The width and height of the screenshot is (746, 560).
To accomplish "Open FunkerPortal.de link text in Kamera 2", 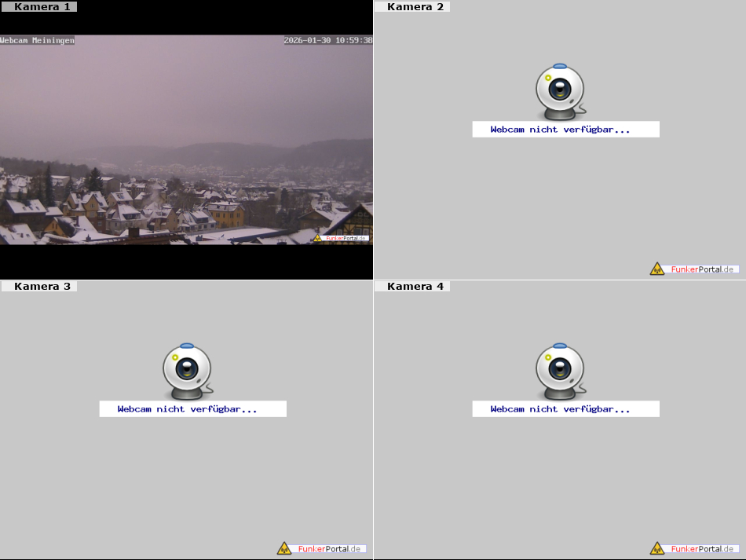I will [702, 269].
